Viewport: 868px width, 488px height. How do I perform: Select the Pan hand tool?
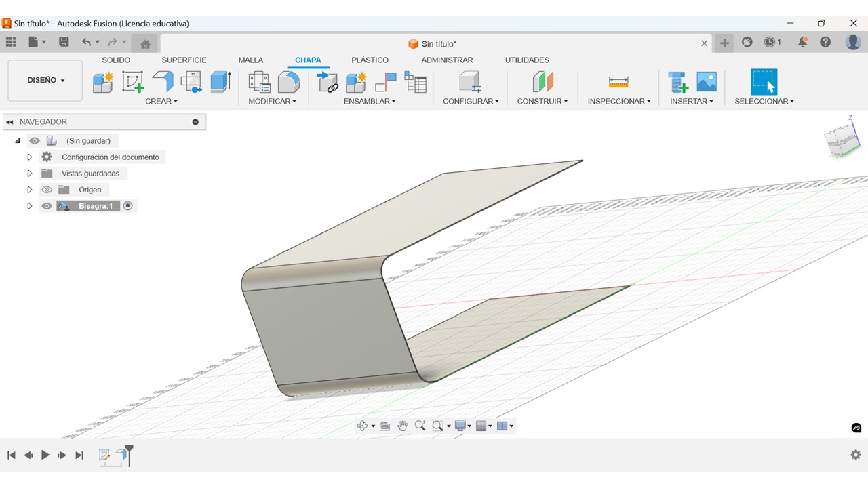click(x=403, y=426)
